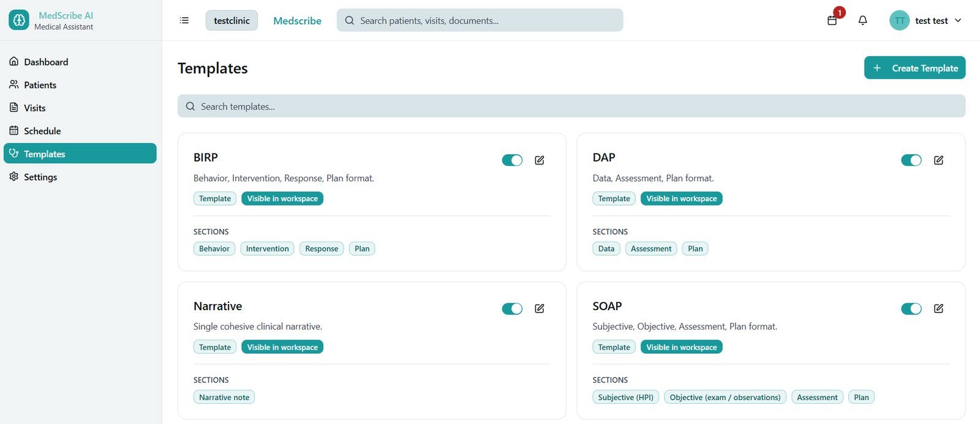The image size is (980, 424).
Task: Focus the Search templates field
Action: pyautogui.click(x=571, y=106)
